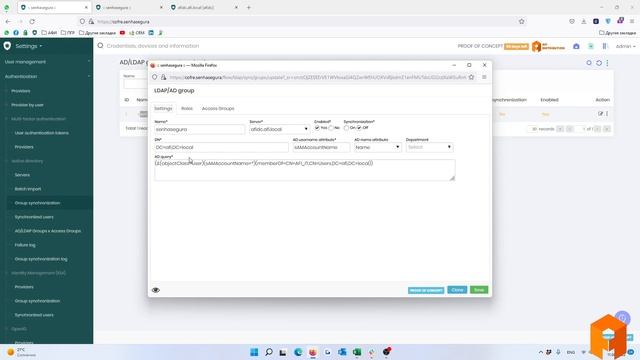This screenshot has width=640, height=360.
Task: Open AD/LDAP Groups x Access Groups
Action: [48, 231]
